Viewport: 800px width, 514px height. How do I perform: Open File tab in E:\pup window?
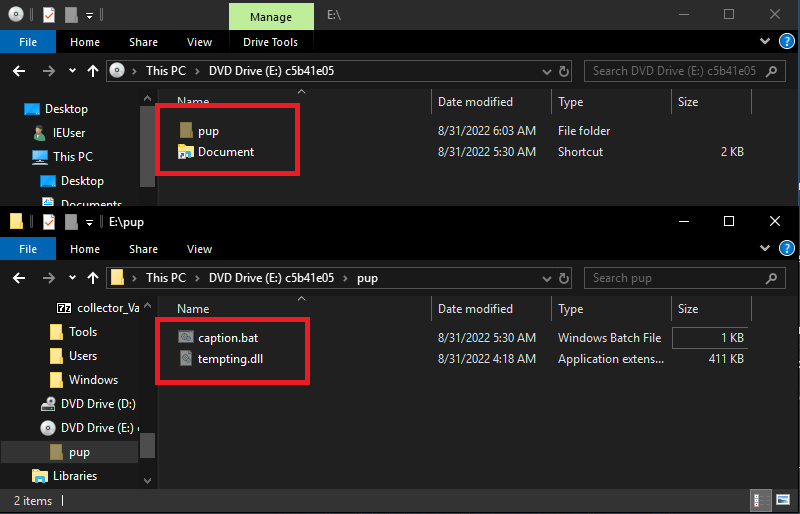pos(28,249)
